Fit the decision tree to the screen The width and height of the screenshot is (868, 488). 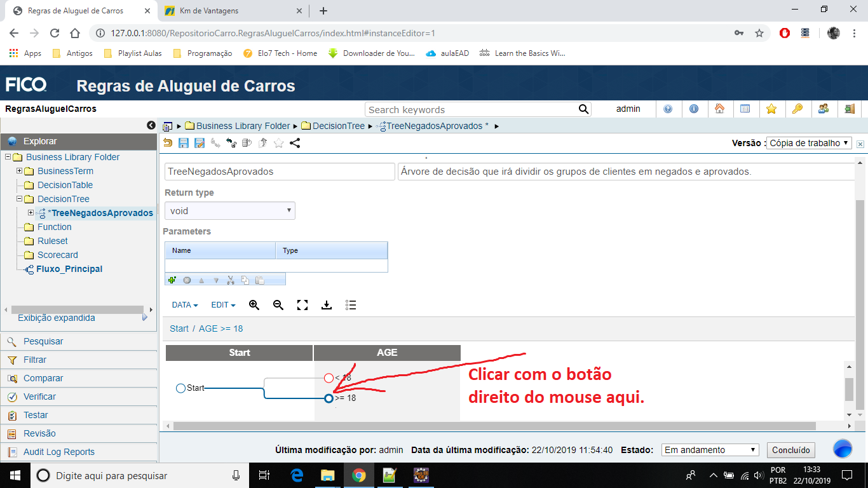click(302, 305)
